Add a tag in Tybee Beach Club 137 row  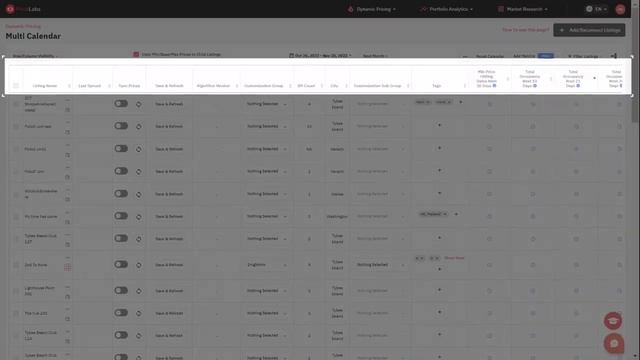(x=440, y=238)
